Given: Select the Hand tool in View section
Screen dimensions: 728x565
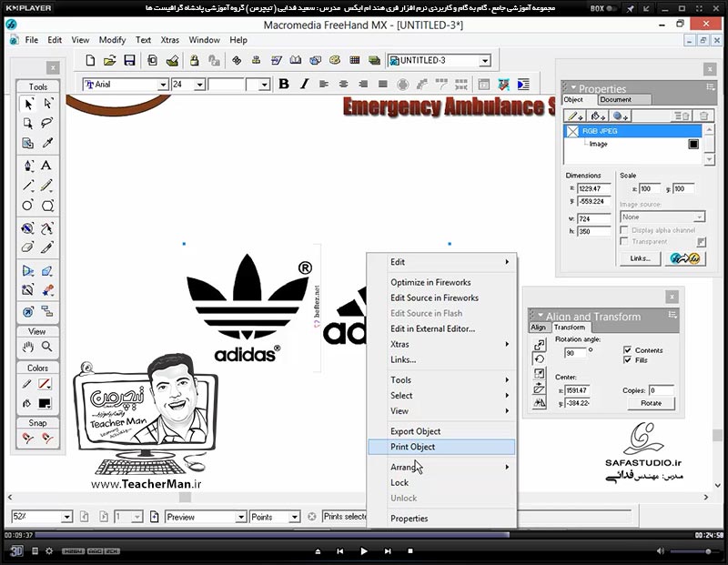Looking at the screenshot, I should (28, 347).
